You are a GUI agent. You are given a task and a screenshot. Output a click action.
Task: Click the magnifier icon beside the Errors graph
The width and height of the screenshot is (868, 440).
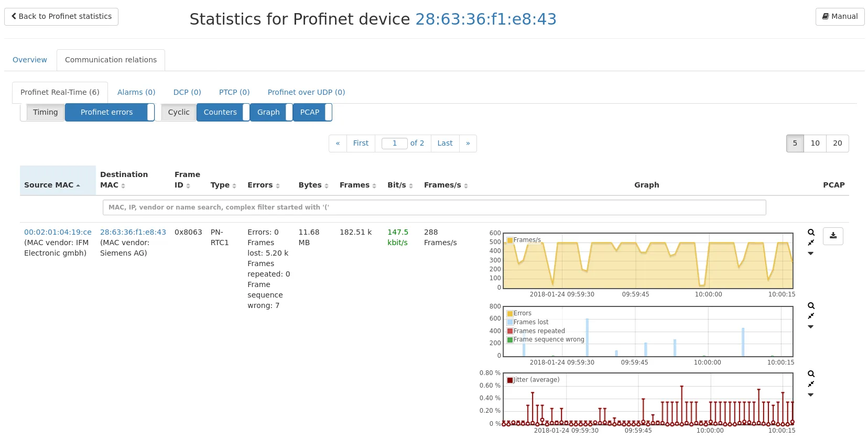[811, 306]
